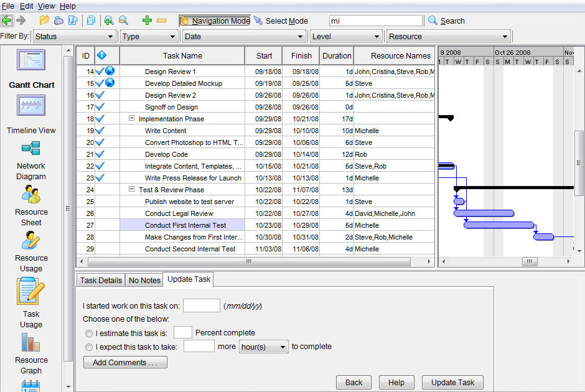Click the search text field containing 'mi'
Image resolution: width=585 pixels, height=392 pixels.
376,21
